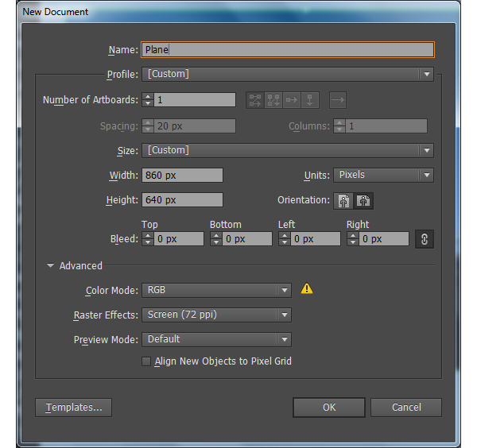Screen dimensions: 477x448
Task: Click the Columns value field
Action: point(386,126)
